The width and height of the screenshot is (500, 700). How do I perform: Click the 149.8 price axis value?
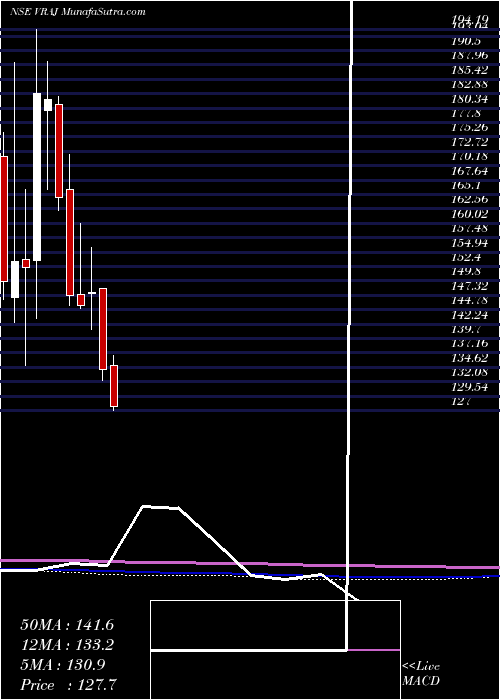pos(466,271)
